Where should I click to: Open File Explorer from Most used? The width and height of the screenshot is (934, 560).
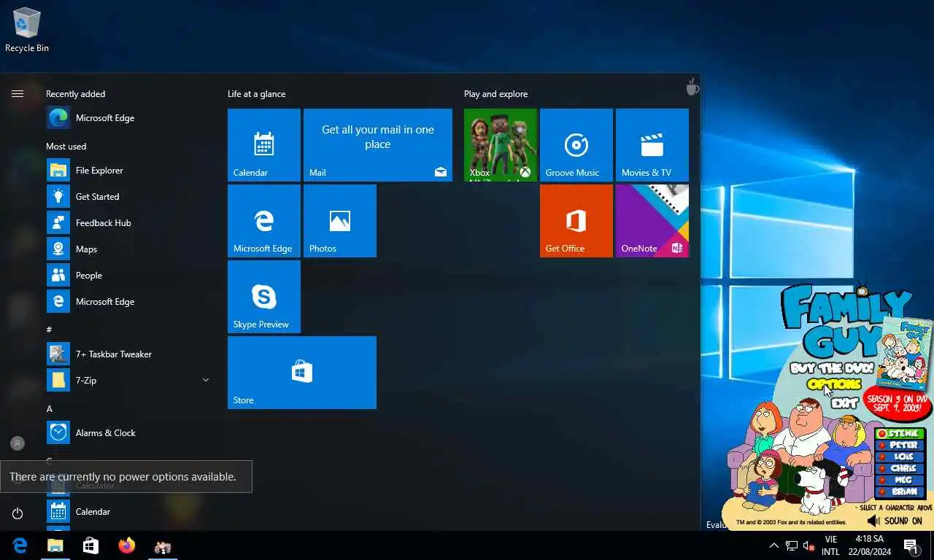tap(128, 171)
